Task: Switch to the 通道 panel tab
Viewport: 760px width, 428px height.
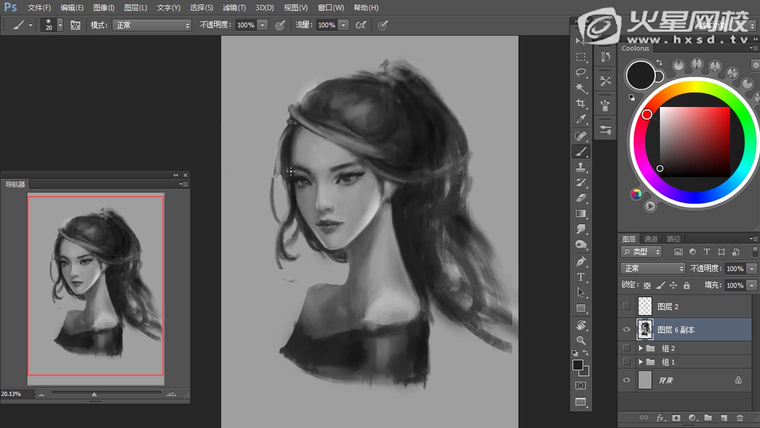Action: pyautogui.click(x=651, y=239)
